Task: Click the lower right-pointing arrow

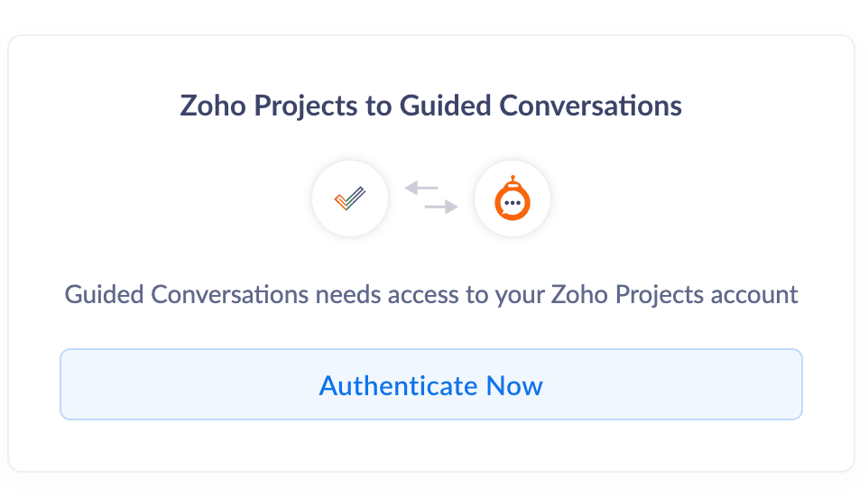Action: [441, 208]
